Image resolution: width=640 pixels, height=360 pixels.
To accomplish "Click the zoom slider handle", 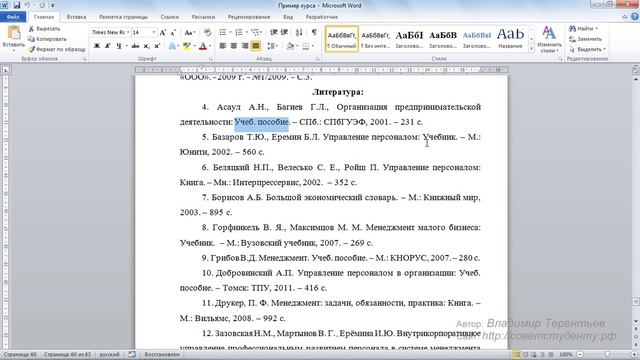I will [x=607, y=354].
